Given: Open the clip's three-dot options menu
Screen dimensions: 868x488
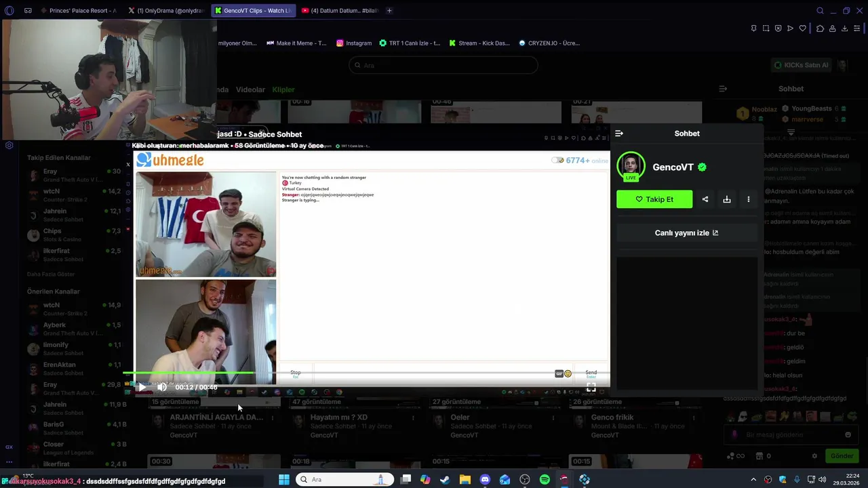Looking at the screenshot, I should (749, 199).
